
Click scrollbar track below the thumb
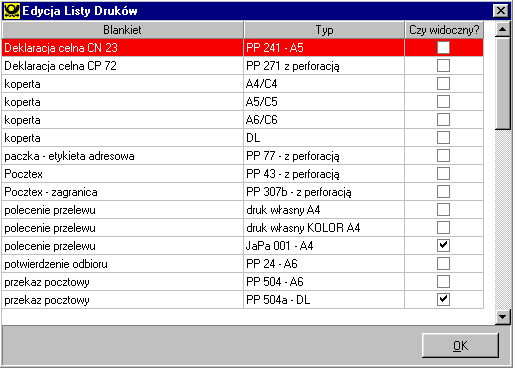coord(502,220)
